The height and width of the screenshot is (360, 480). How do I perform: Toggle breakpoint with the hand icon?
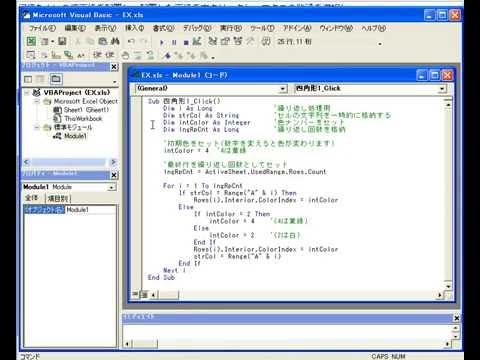(x=125, y=55)
